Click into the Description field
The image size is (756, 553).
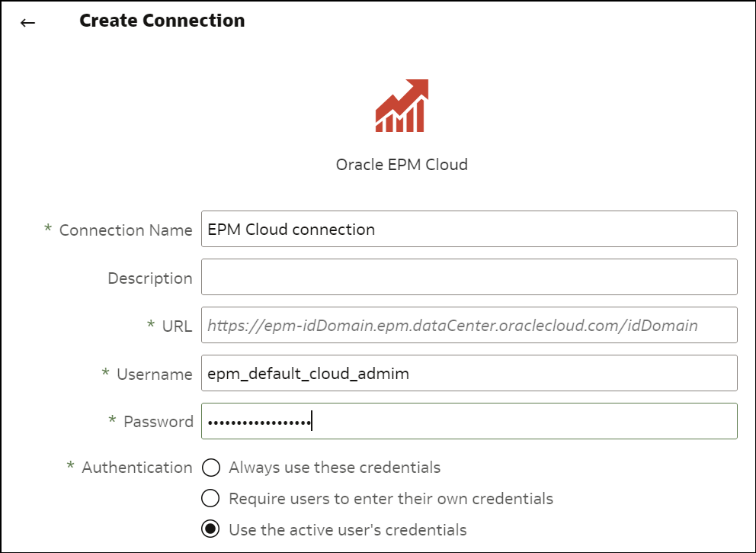[469, 277]
